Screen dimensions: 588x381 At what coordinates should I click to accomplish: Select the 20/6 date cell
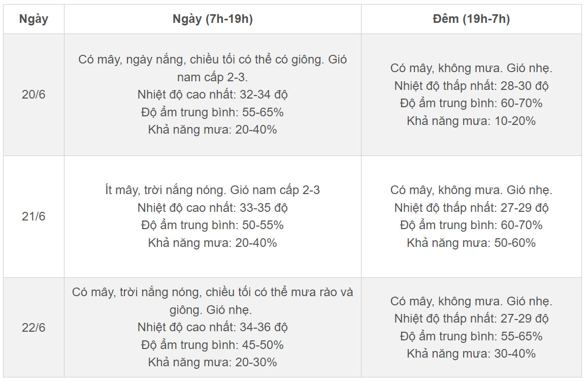[34, 94]
